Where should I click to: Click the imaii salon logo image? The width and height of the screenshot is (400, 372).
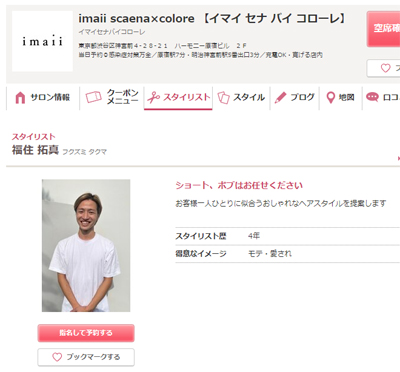pos(42,41)
